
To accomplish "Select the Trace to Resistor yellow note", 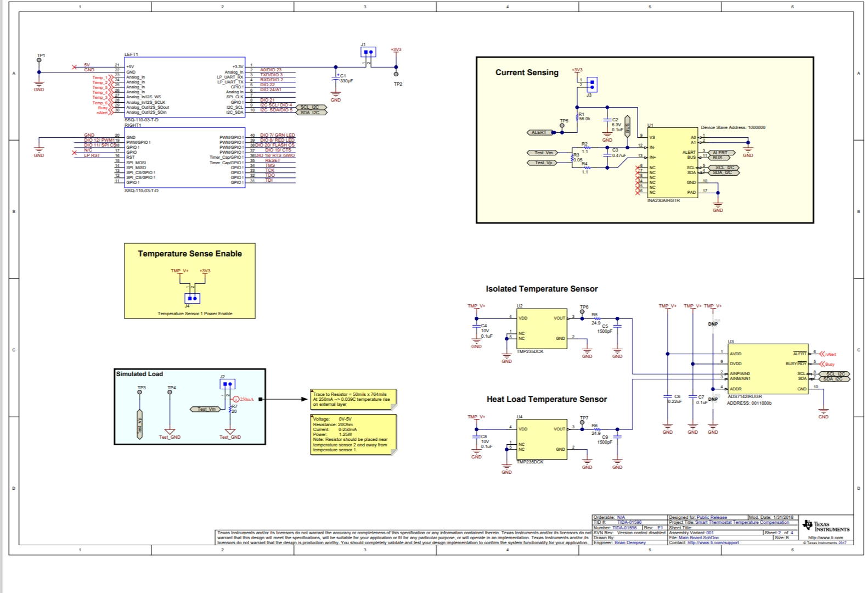I will click(353, 399).
